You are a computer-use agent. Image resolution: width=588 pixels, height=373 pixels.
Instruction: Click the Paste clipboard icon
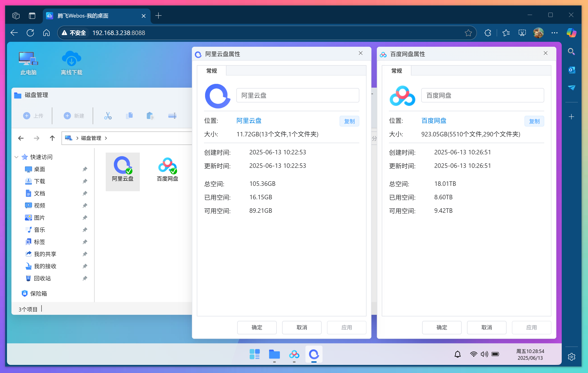point(150,115)
